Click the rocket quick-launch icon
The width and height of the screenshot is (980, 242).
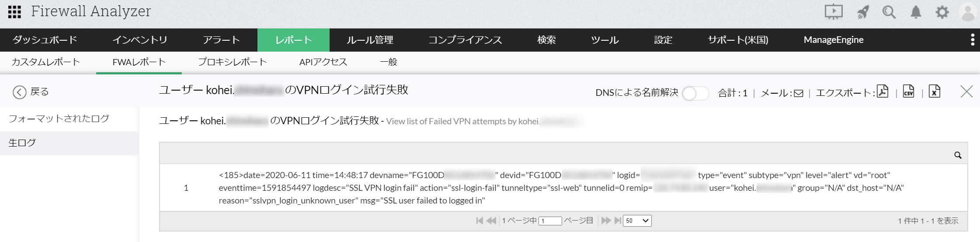click(862, 12)
